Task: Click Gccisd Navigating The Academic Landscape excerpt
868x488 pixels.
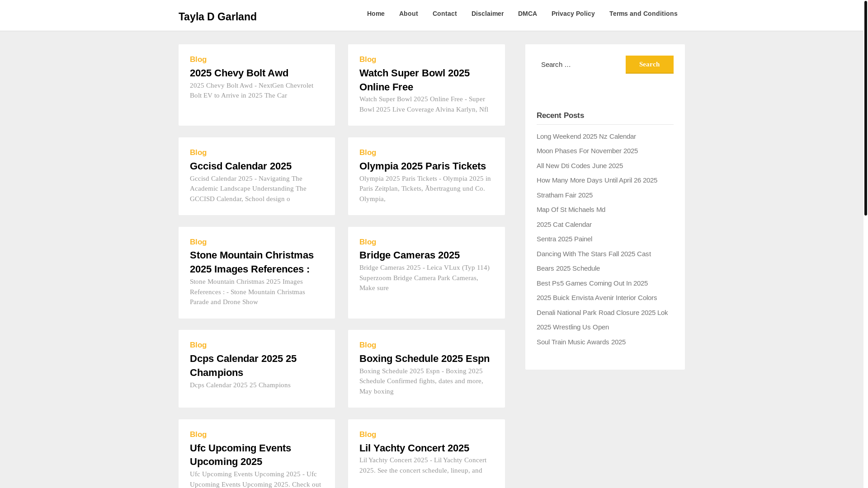Action: tap(248, 189)
